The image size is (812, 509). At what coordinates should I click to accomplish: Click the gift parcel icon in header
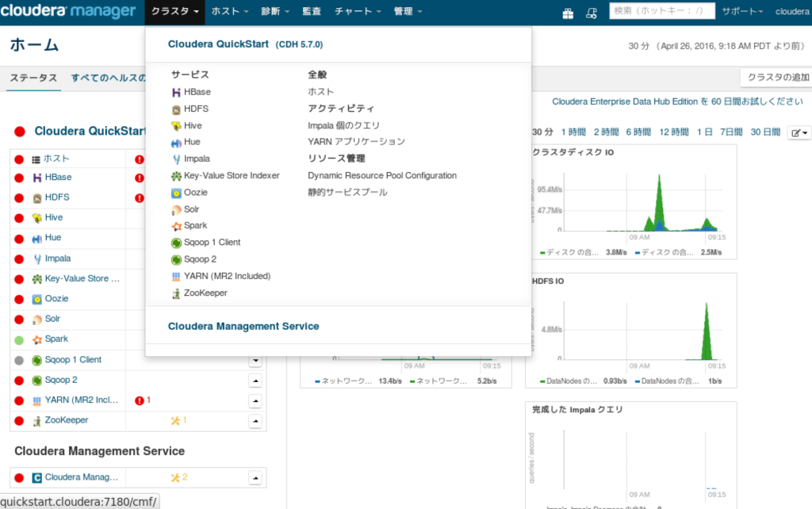pos(568,13)
